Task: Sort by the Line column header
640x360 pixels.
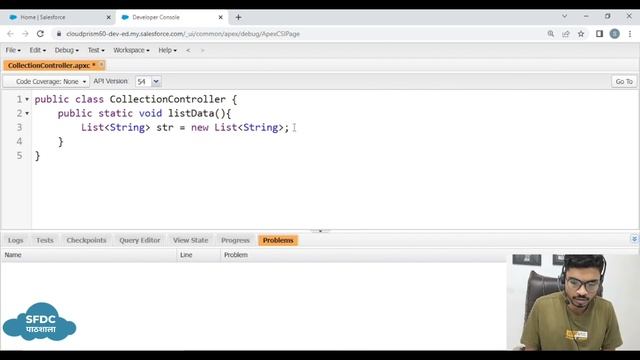Action: click(x=199, y=255)
